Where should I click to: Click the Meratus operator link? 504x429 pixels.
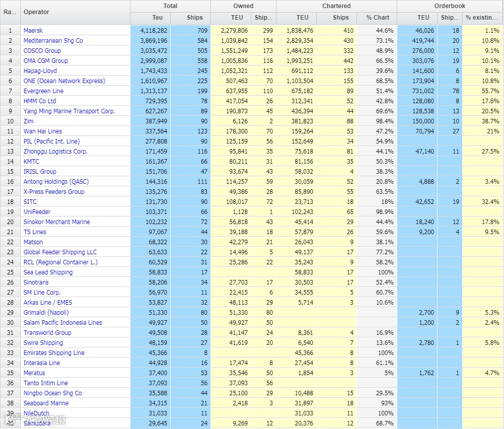pos(34,373)
